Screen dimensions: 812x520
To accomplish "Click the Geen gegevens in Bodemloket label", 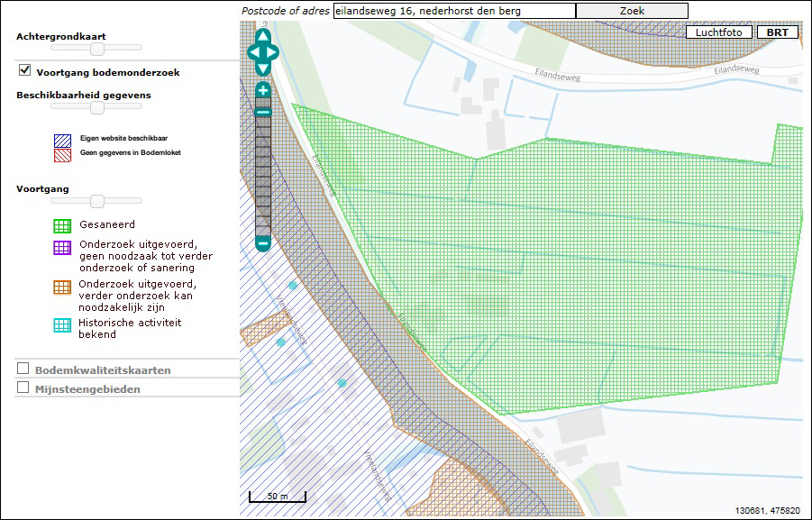I will (131, 153).
